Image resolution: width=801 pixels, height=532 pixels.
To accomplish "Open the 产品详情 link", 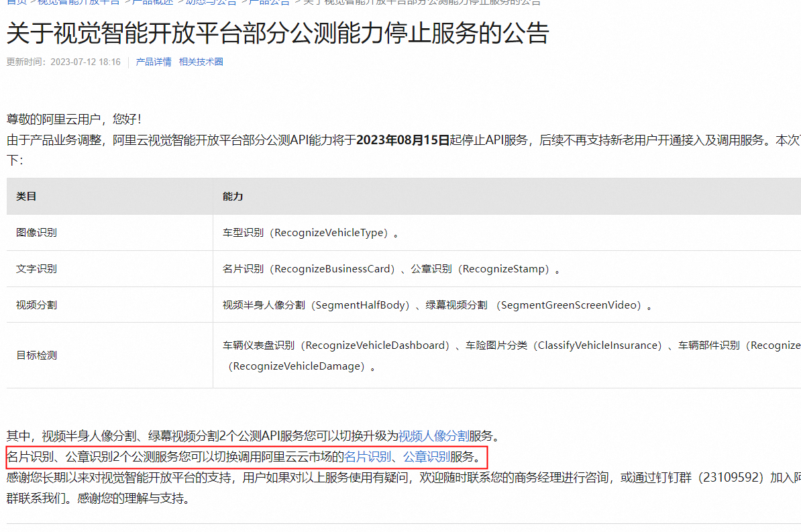I will click(x=153, y=62).
